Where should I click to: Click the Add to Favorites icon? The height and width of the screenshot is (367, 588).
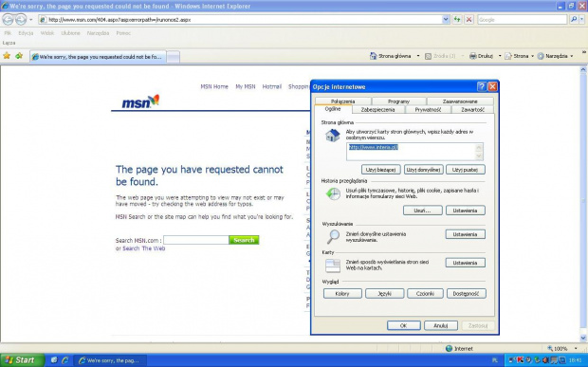(x=19, y=56)
